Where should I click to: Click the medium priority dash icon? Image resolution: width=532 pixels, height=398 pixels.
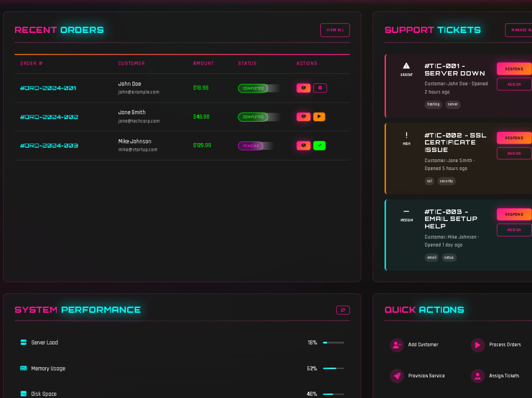(406, 211)
